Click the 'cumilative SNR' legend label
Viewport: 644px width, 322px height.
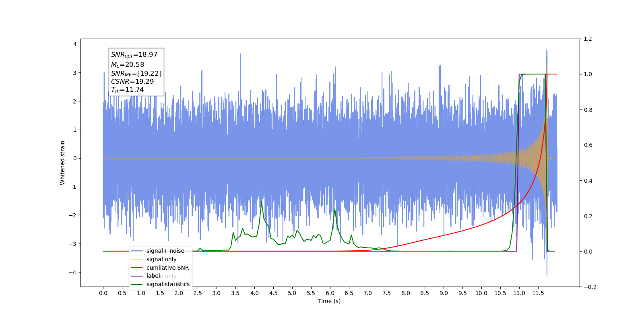(167, 268)
